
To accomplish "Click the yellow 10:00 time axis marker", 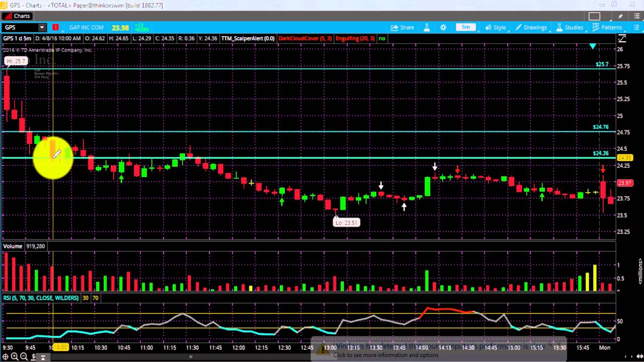I will pyautogui.click(x=60, y=347).
